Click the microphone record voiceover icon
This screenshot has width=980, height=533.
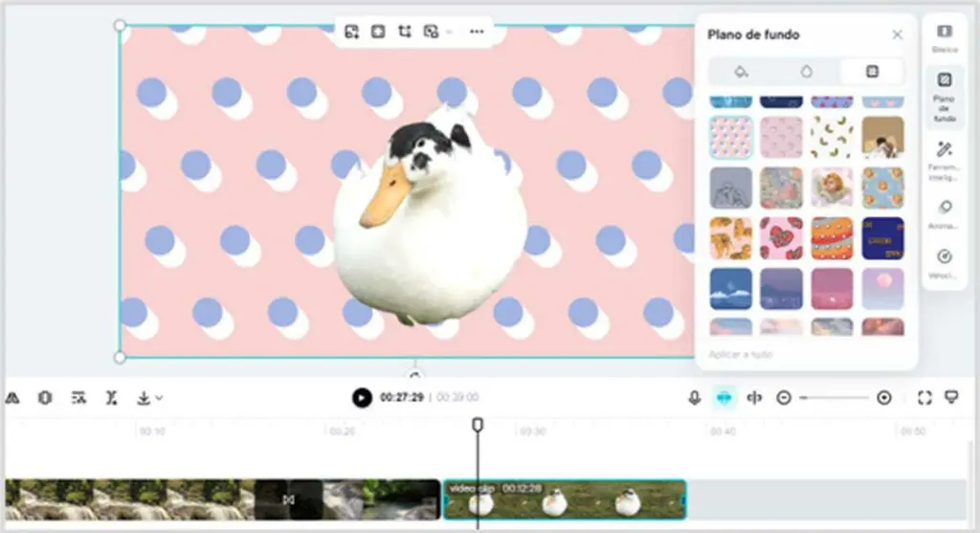(695, 398)
